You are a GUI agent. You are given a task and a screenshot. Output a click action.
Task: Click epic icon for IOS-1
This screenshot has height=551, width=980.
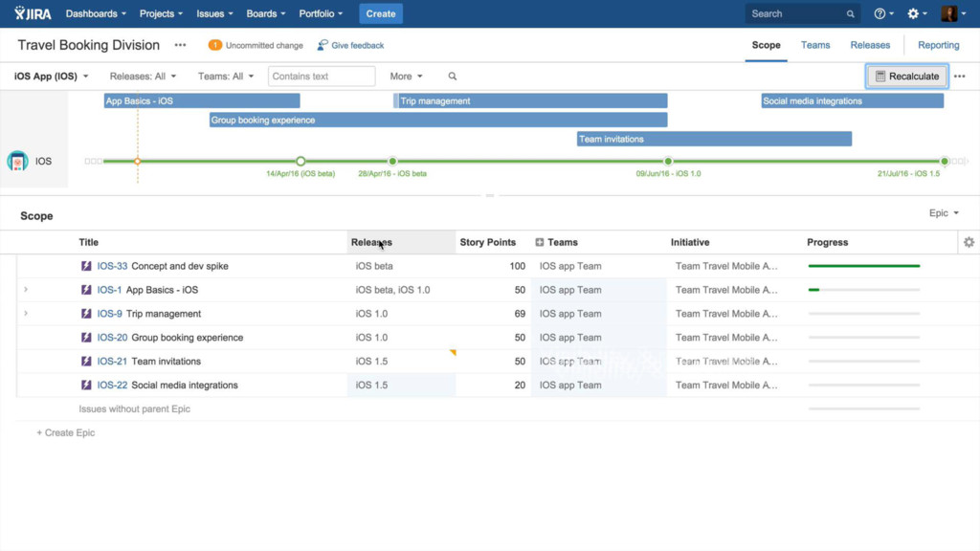coord(86,290)
